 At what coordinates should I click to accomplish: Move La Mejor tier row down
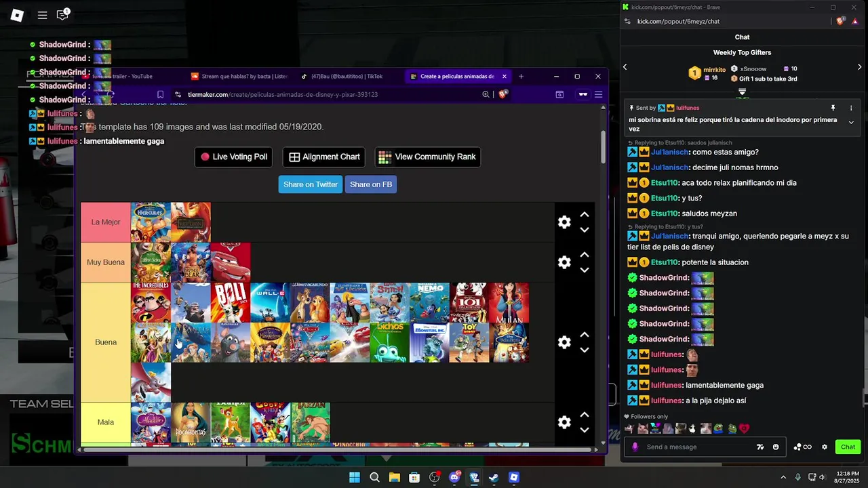point(585,230)
